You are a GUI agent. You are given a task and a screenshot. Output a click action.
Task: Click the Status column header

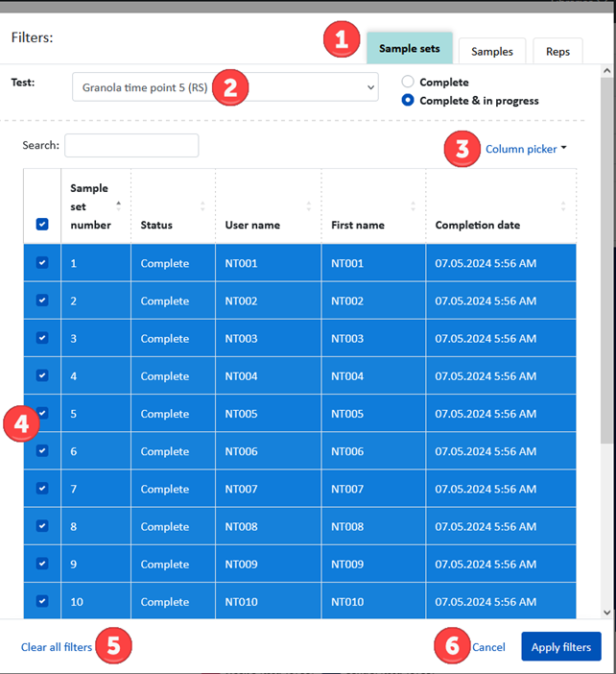point(173,206)
